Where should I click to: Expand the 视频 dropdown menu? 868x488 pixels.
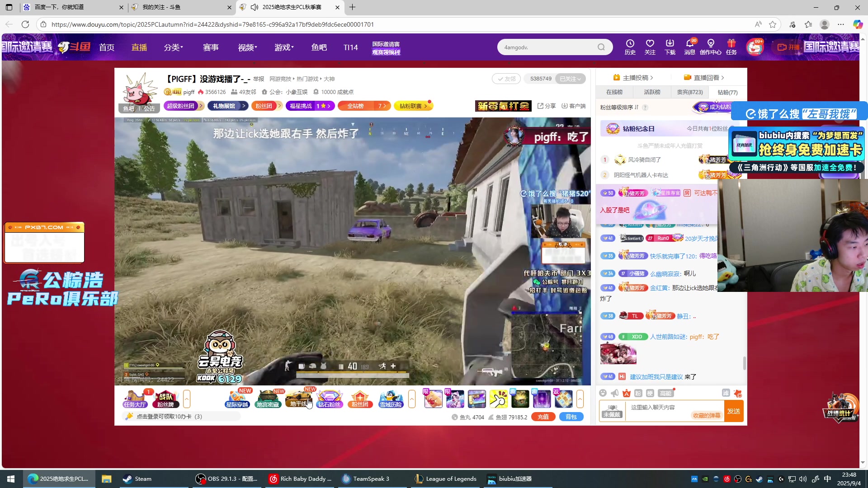[x=248, y=47]
